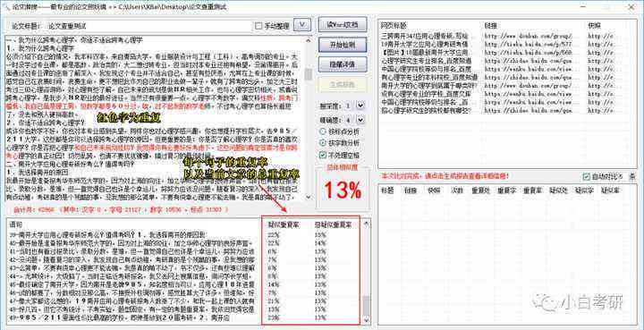Click the text pane scroll-up arrow
Image resolution: width=644 pixels, height=330 pixels.
click(x=308, y=40)
